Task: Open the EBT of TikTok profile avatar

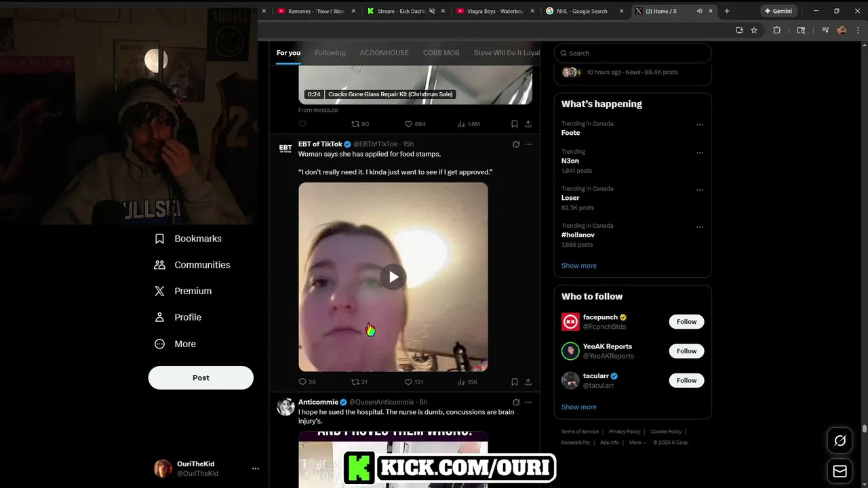Action: coord(285,148)
